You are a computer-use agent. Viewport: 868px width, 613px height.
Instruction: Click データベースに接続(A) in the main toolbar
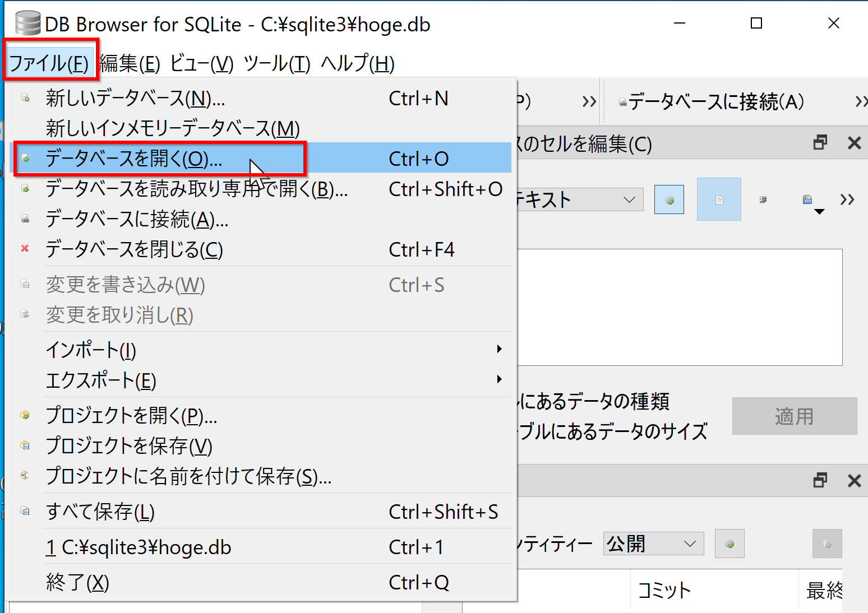712,102
